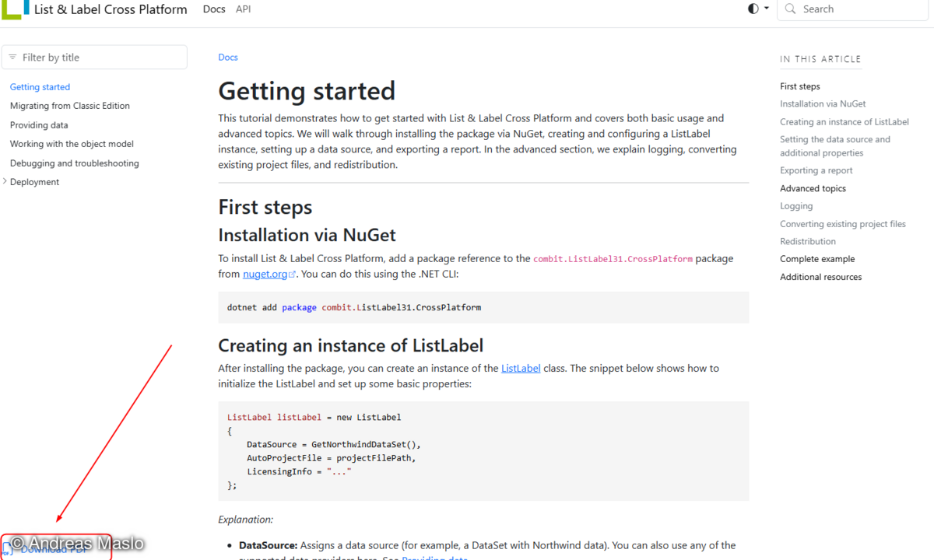Click into the Search field
This screenshot has height=560, width=934.
[856, 9]
